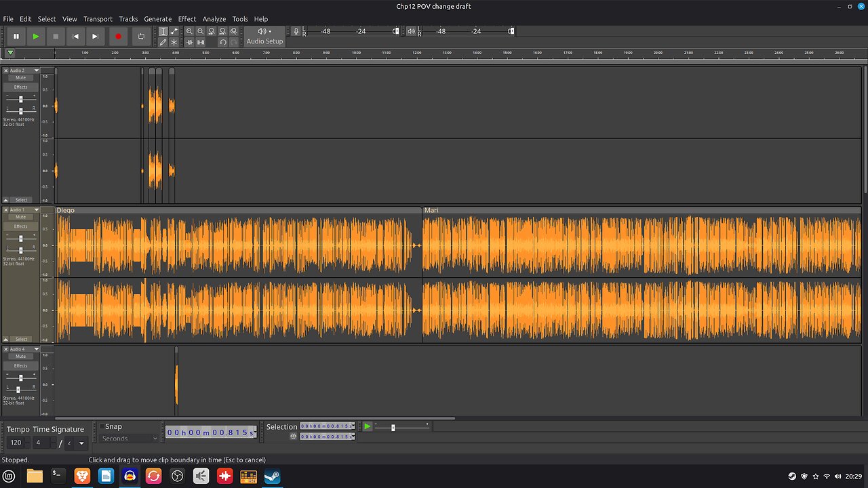Click the record meter microphone icon
This screenshot has height=488, width=868.
(x=296, y=31)
